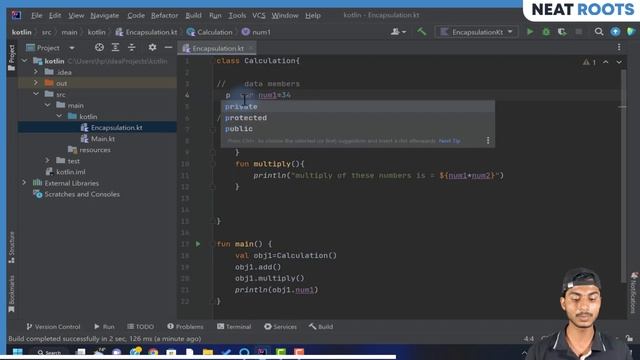The image size is (640, 360).
Task: Select kotlin.iml file
Action: pos(71,172)
